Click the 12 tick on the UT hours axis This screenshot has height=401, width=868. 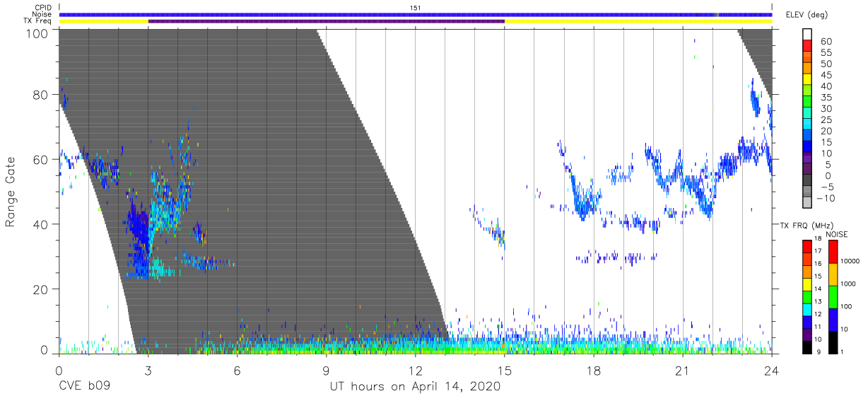tap(416, 370)
